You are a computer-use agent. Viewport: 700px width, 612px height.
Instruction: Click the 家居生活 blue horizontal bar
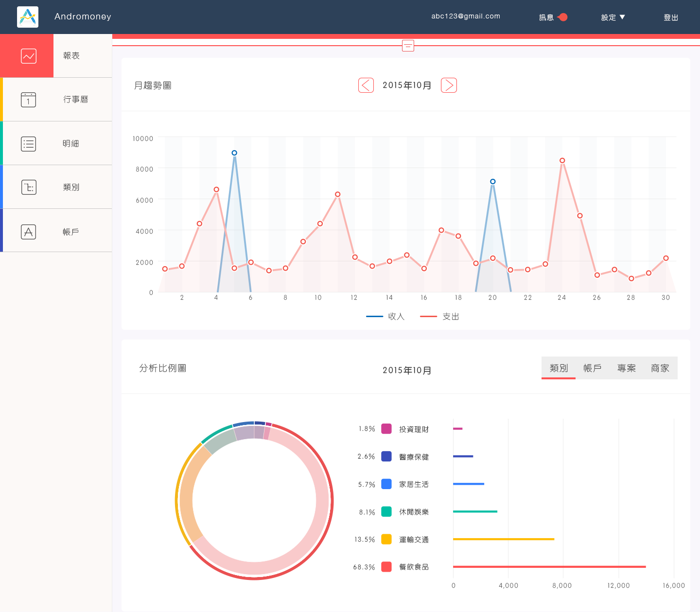click(469, 484)
